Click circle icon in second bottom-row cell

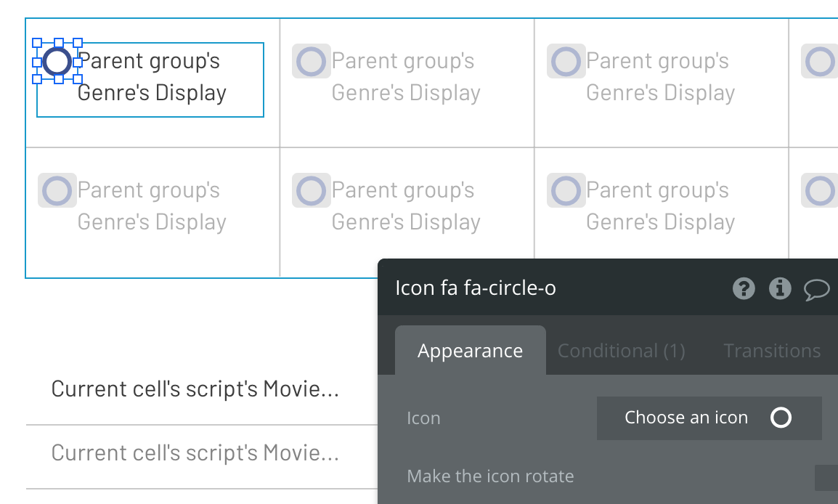pos(311,191)
